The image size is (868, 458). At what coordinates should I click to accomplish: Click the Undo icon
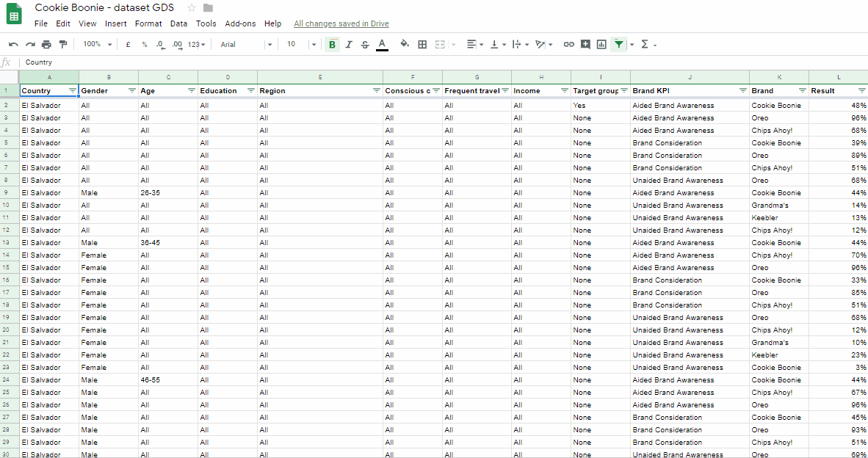pyautogui.click(x=13, y=44)
